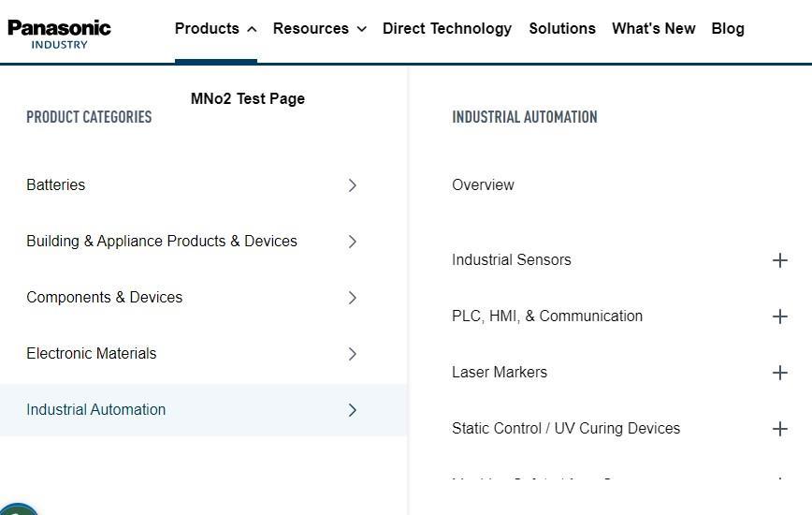
Task: Expand the Laser Markers section
Action: point(780,373)
